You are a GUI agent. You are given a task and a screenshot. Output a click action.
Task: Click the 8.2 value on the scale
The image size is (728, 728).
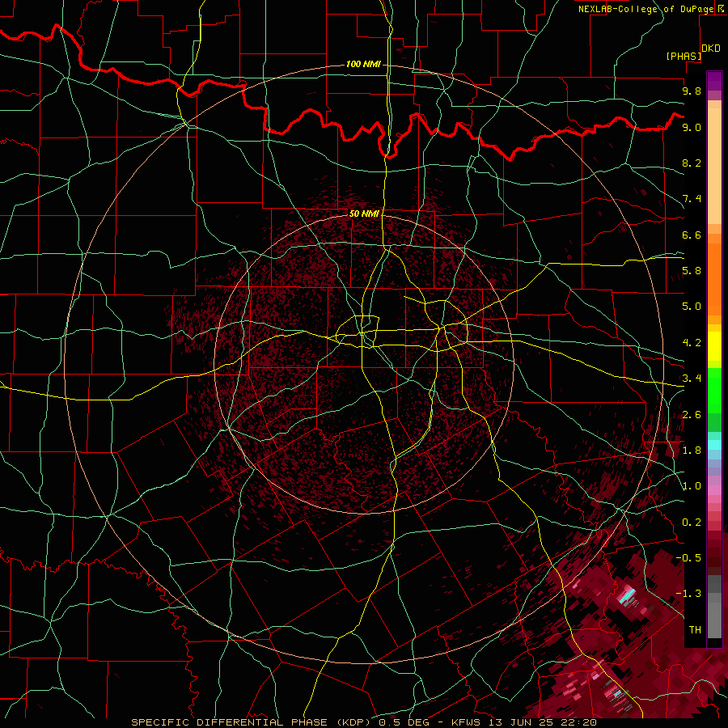pyautogui.click(x=692, y=163)
